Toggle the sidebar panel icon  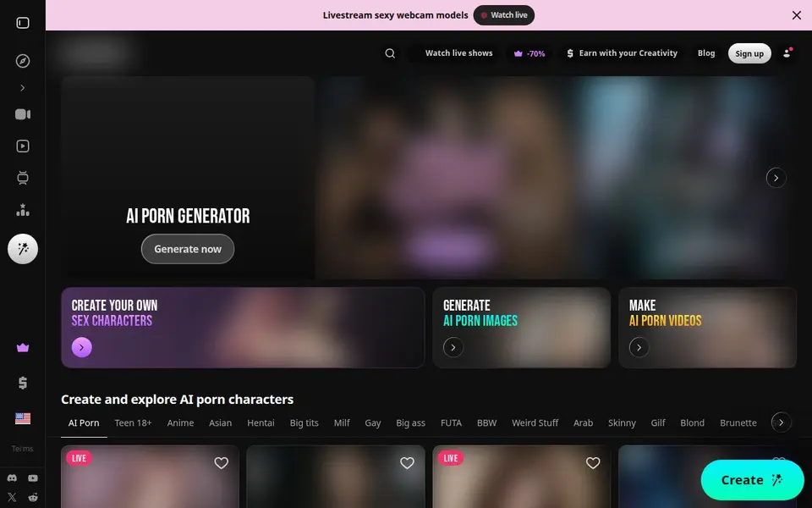[x=23, y=23]
